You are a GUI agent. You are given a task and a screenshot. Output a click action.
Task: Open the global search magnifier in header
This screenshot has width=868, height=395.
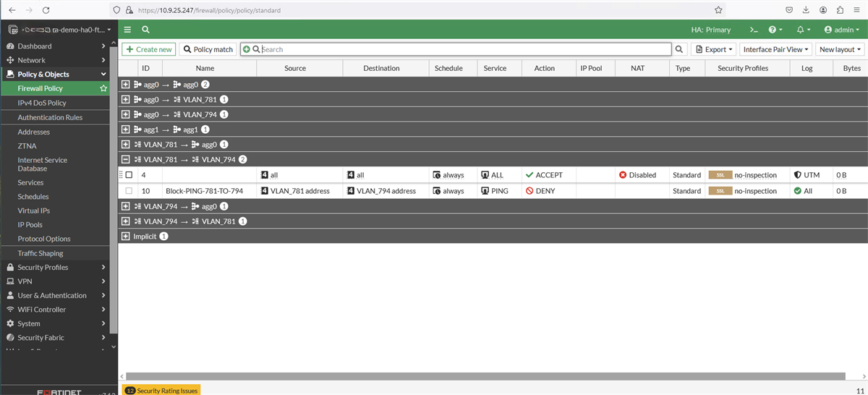tap(145, 30)
